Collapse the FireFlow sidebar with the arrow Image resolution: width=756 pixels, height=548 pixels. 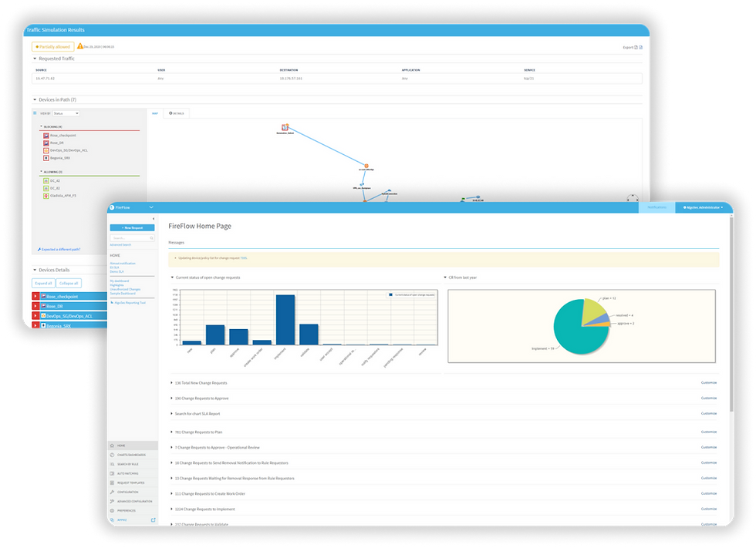(154, 219)
